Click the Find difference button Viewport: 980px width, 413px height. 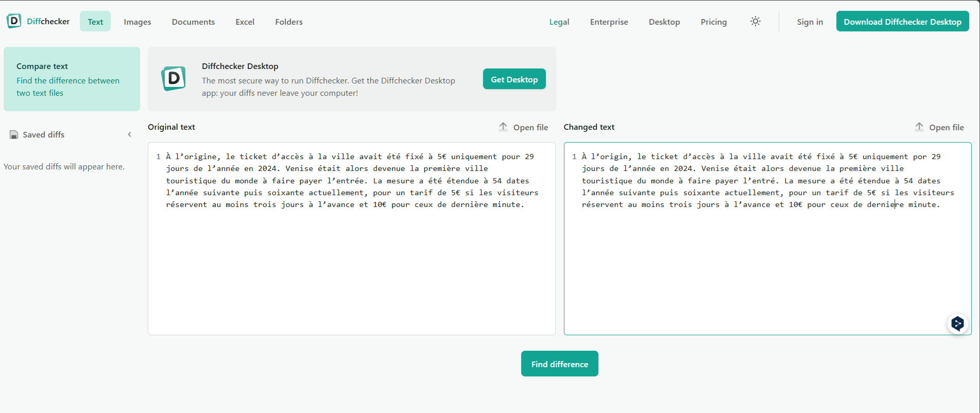tap(560, 364)
